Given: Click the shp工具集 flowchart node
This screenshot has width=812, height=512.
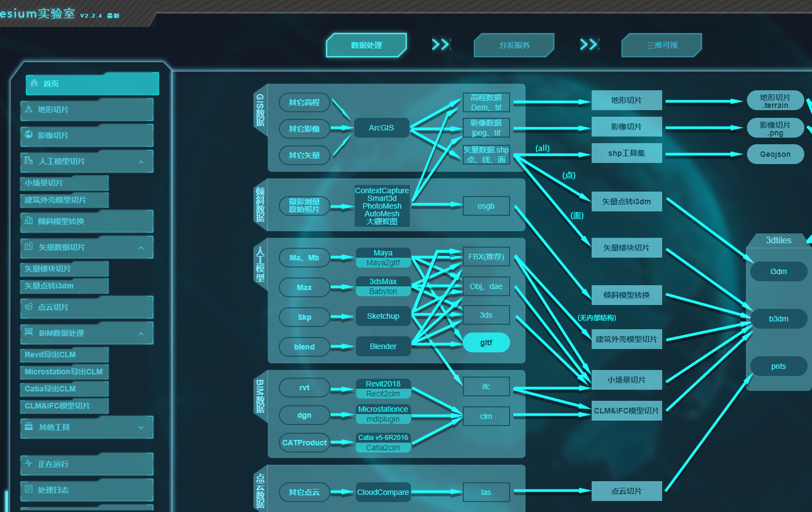Looking at the screenshot, I should [x=626, y=153].
